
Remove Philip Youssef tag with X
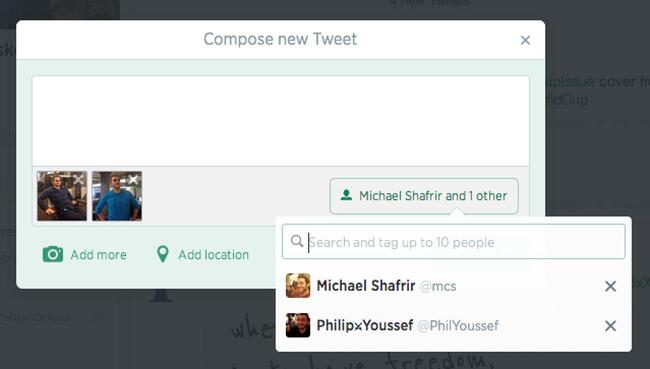click(x=610, y=326)
